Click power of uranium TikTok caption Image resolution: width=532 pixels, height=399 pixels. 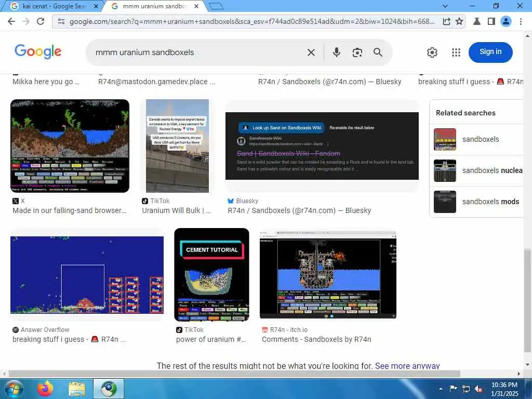(210, 339)
